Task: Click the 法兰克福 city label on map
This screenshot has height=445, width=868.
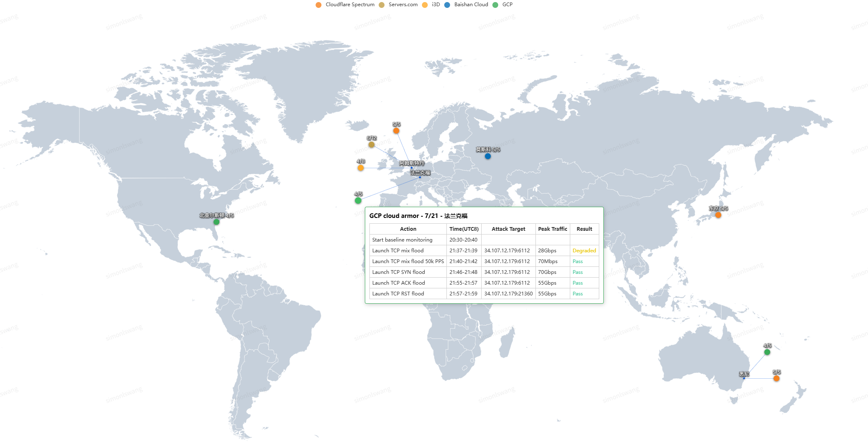Action: 420,173
